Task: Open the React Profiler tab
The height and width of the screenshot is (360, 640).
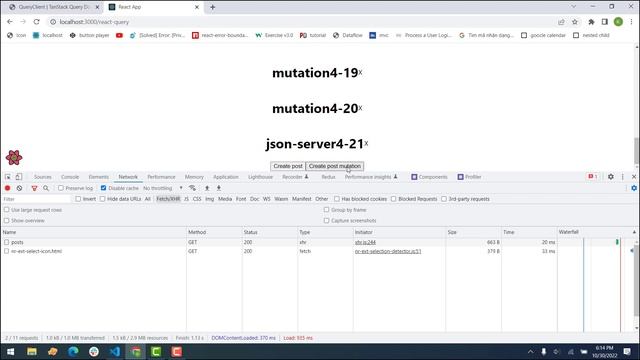Action: point(469,177)
